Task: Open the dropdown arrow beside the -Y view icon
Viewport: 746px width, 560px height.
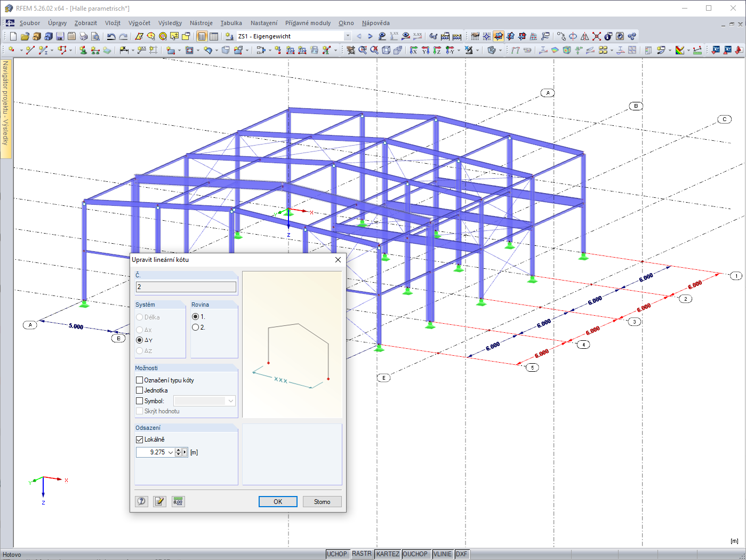Action: (x=459, y=50)
